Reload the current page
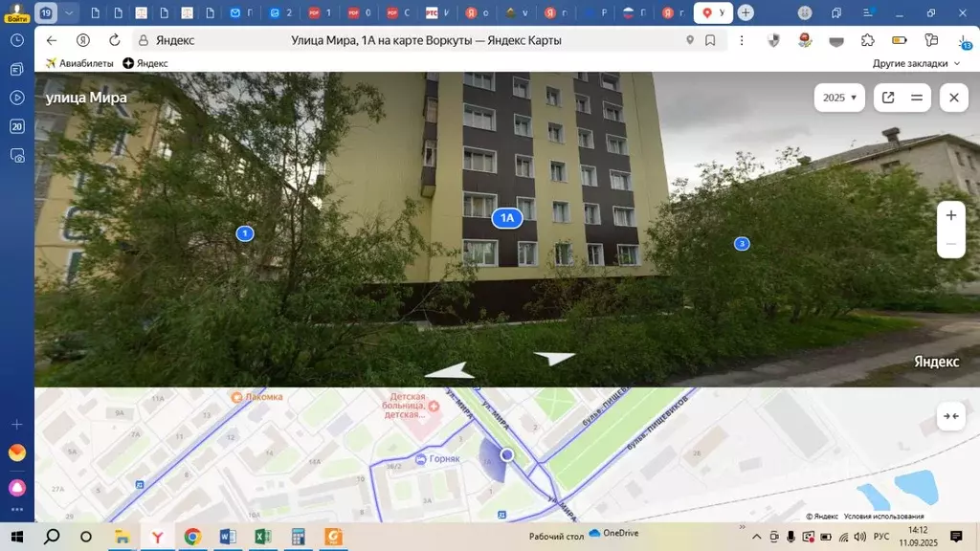Screen dimensions: 980x551 coord(115,41)
